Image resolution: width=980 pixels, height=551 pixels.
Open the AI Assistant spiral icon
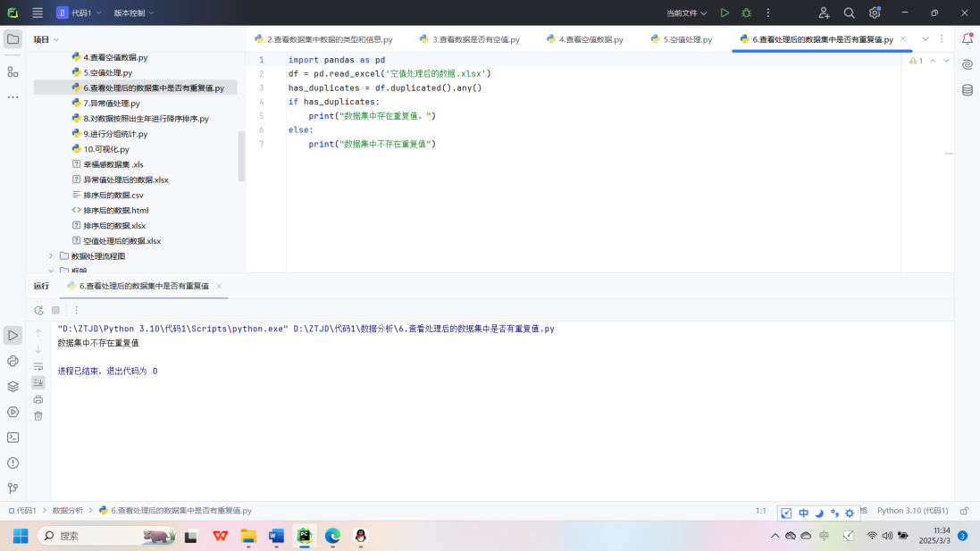point(967,64)
